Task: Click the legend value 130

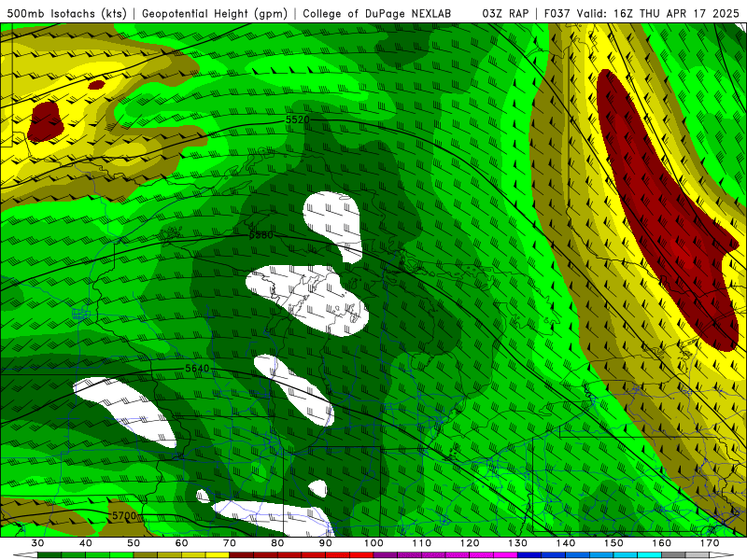Action: point(517,543)
